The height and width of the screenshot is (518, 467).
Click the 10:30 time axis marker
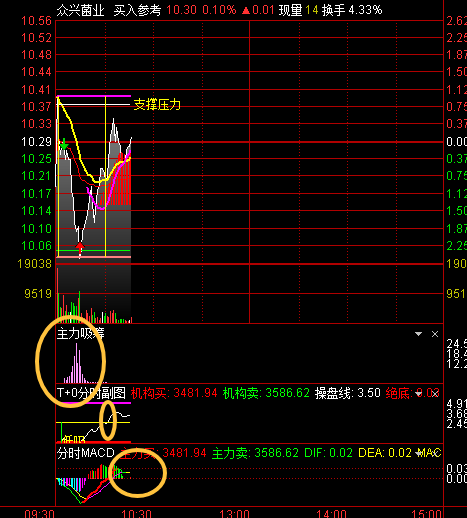click(137, 513)
